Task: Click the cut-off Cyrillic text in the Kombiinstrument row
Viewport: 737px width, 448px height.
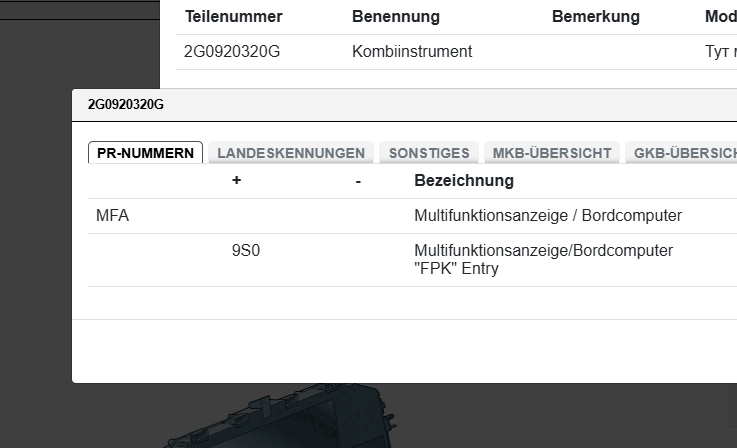Action: 720,51
